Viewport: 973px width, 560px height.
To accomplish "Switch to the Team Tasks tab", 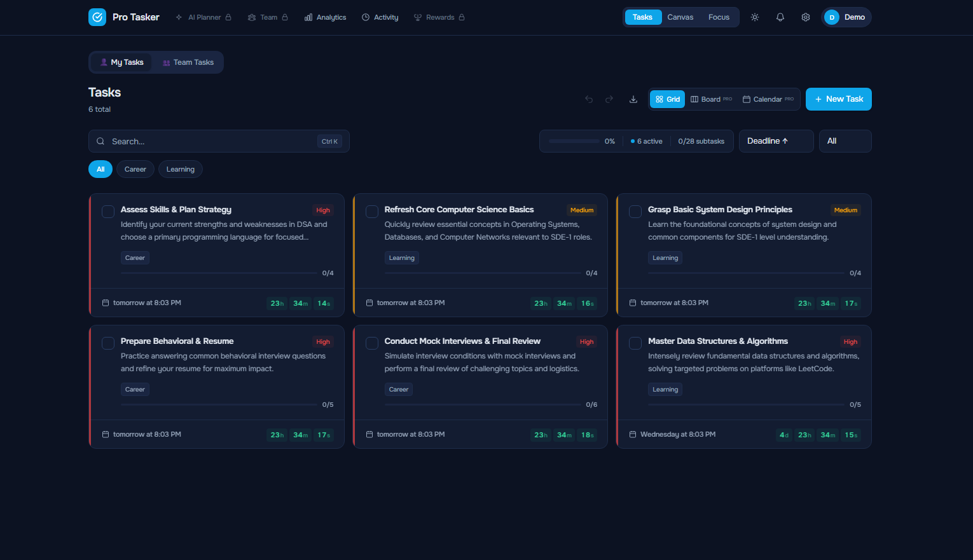I will coord(188,62).
